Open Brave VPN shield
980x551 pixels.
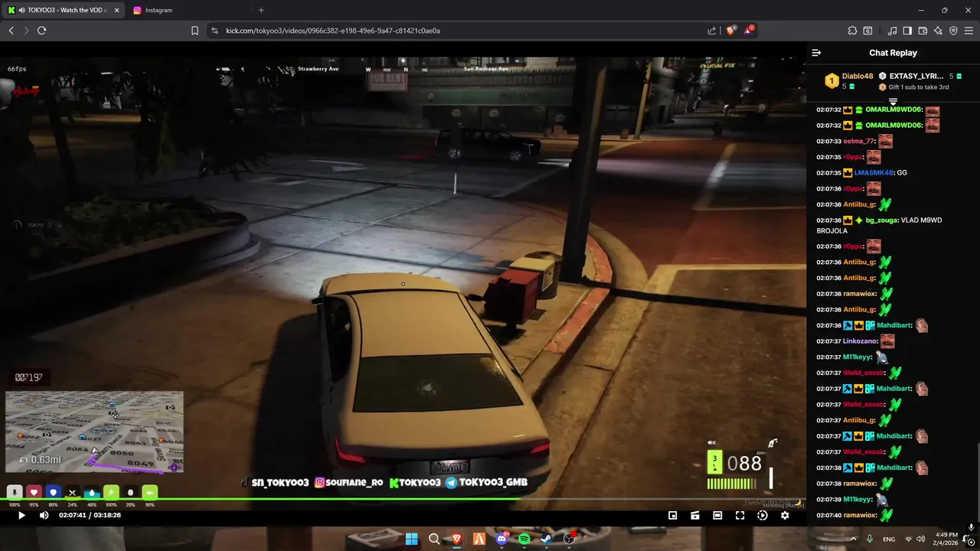pos(953,31)
